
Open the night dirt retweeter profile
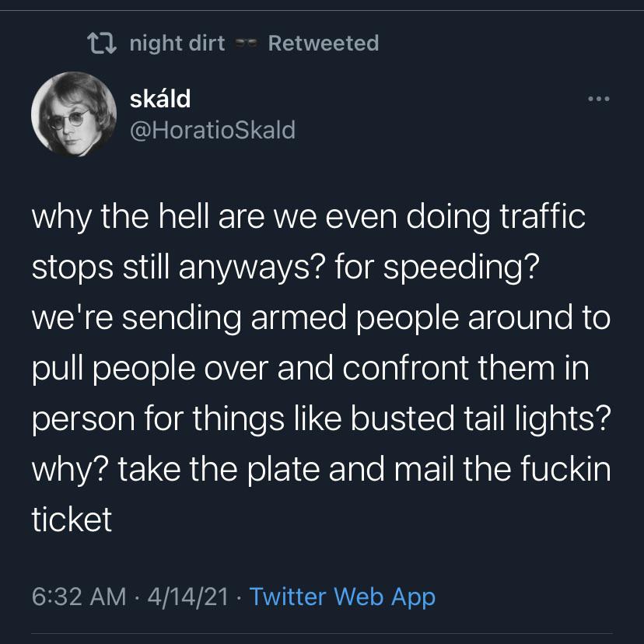[x=177, y=44]
